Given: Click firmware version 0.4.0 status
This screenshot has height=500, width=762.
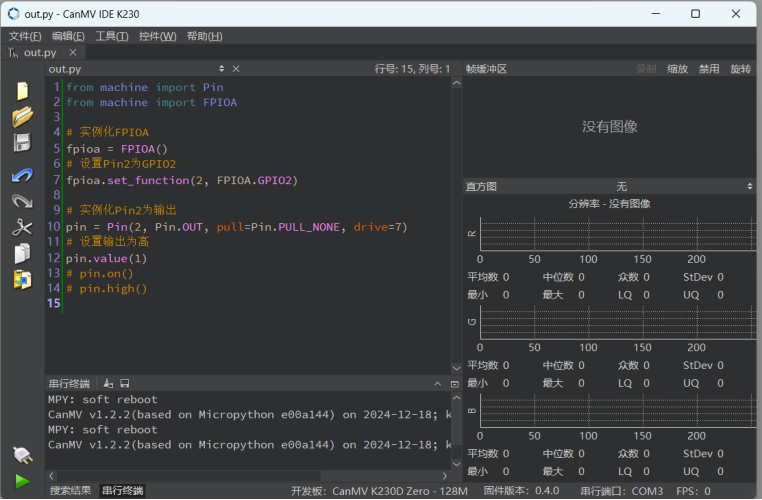Looking at the screenshot, I should tap(521, 491).
